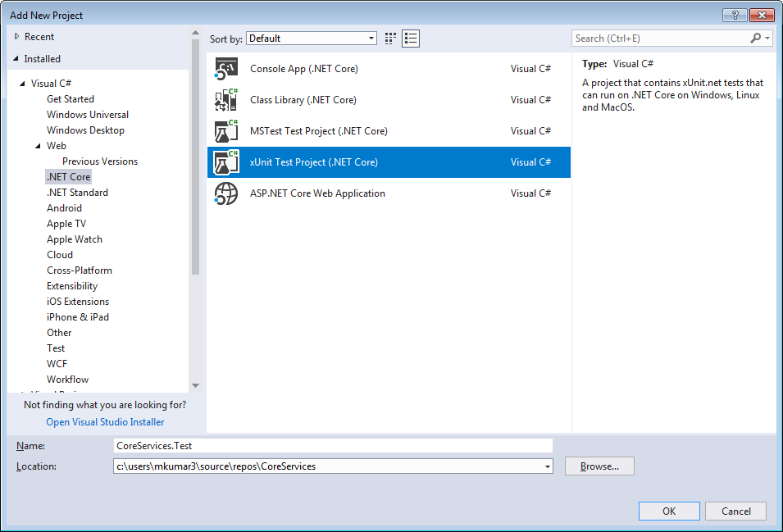The height and width of the screenshot is (532, 783).
Task: Select the .NET Core category
Action: point(68,177)
